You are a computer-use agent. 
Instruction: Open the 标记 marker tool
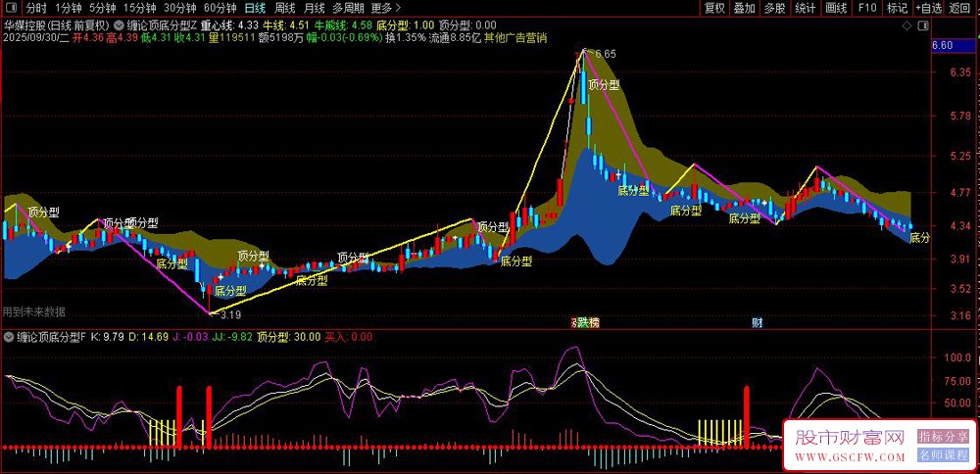897,8
